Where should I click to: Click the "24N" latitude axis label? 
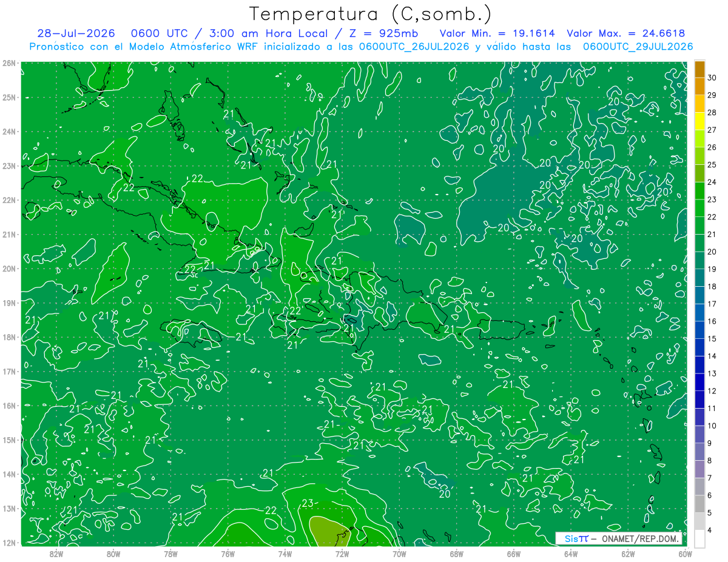[x=8, y=132]
